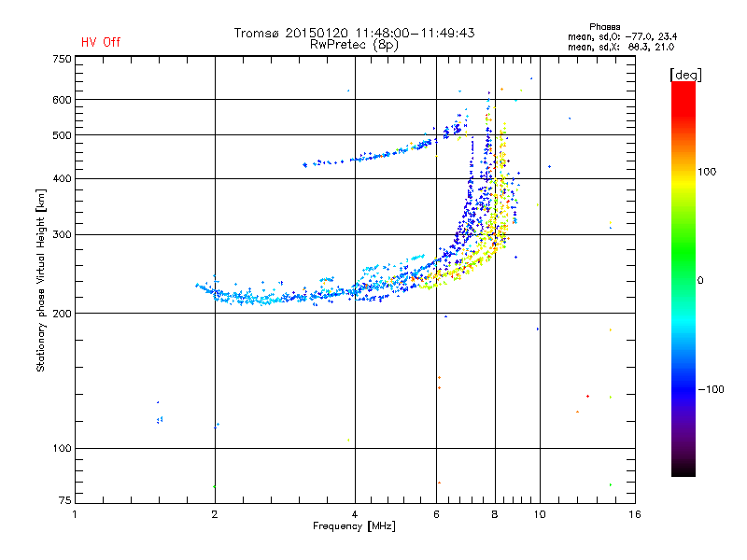
Task: Click the x-axis tick label '8'
Action: (495, 514)
